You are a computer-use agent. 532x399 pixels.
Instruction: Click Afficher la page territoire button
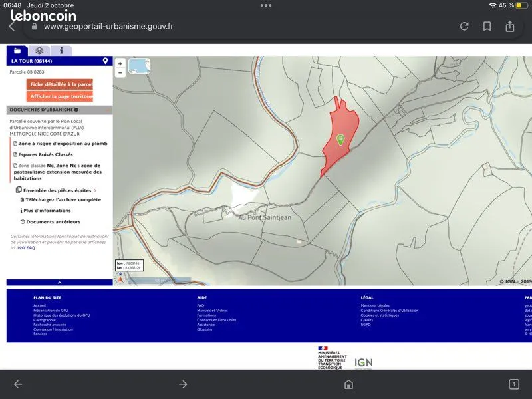tap(60, 96)
